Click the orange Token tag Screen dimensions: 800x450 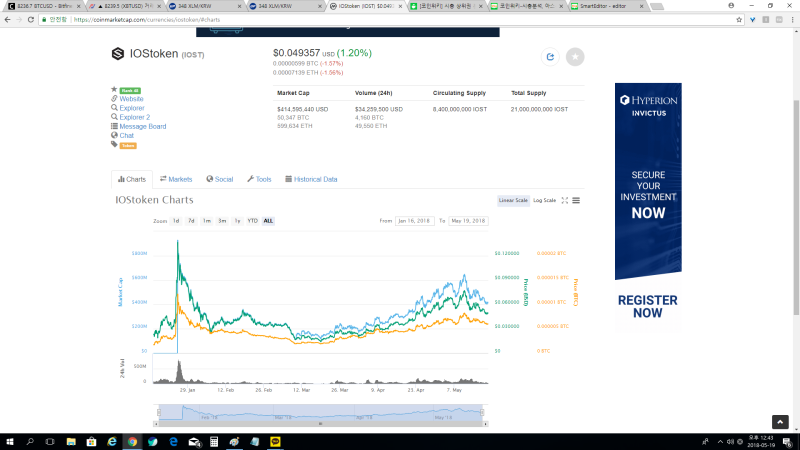point(128,145)
